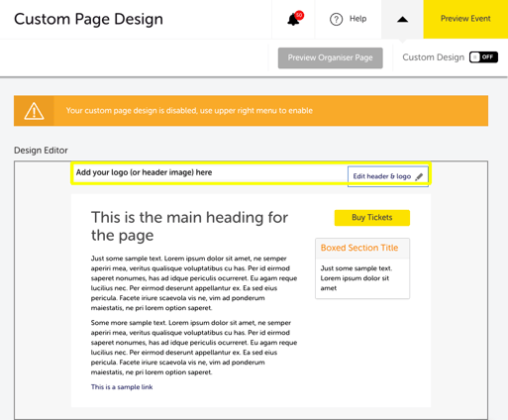
Task: Click the Custom Design label text
Action: click(433, 57)
